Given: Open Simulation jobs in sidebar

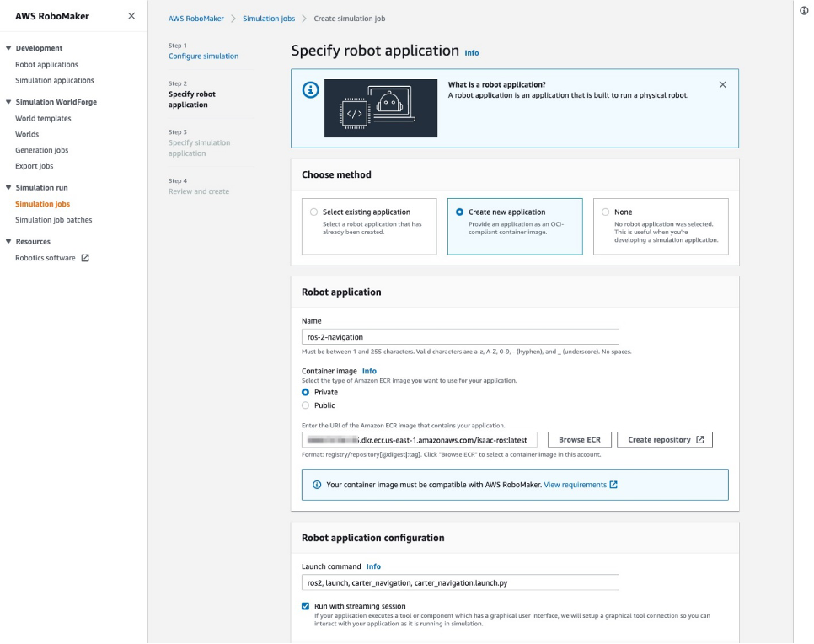Looking at the screenshot, I should (43, 204).
